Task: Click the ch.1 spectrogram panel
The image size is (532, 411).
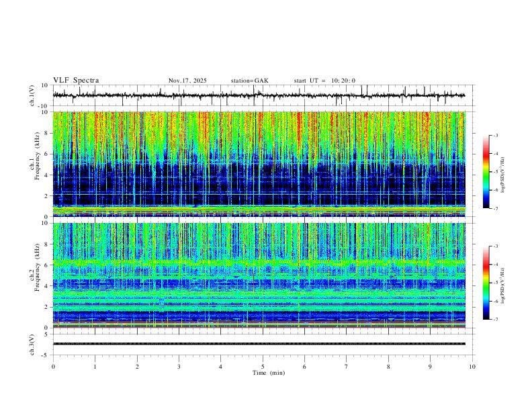Action: point(259,164)
